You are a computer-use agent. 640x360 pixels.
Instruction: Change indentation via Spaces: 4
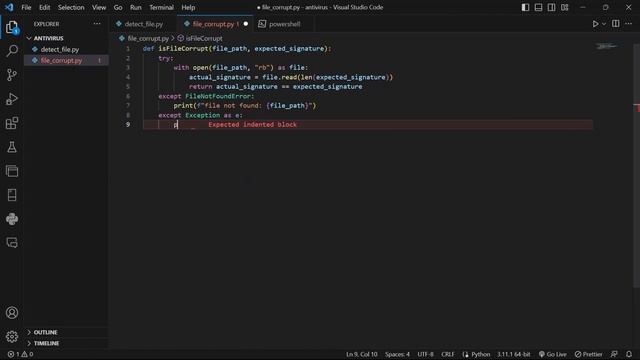(397, 354)
